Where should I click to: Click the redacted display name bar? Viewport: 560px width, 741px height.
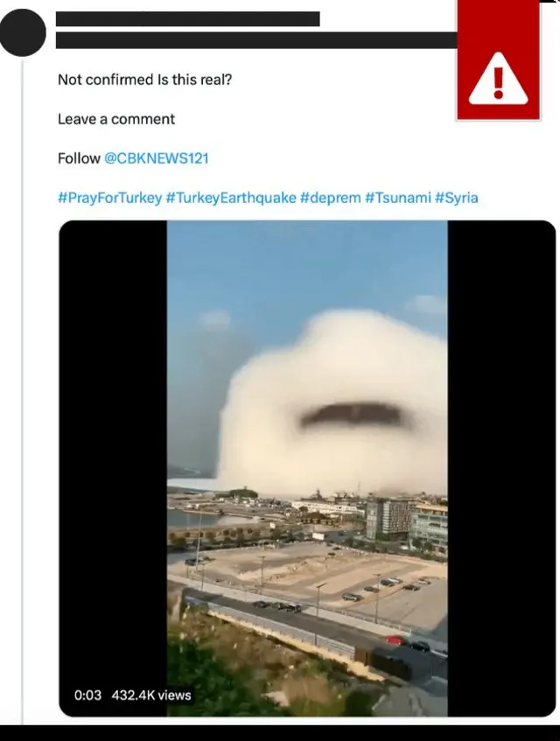(187, 18)
